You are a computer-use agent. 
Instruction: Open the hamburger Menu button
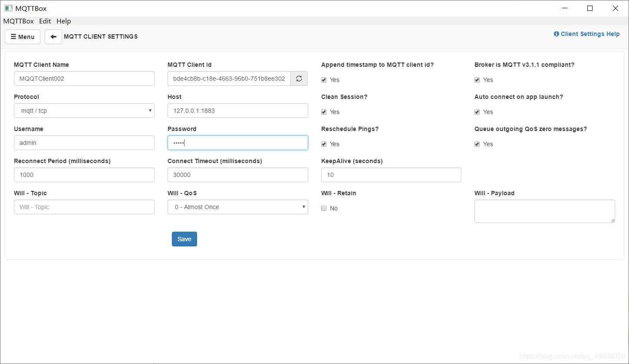pyautogui.click(x=23, y=37)
